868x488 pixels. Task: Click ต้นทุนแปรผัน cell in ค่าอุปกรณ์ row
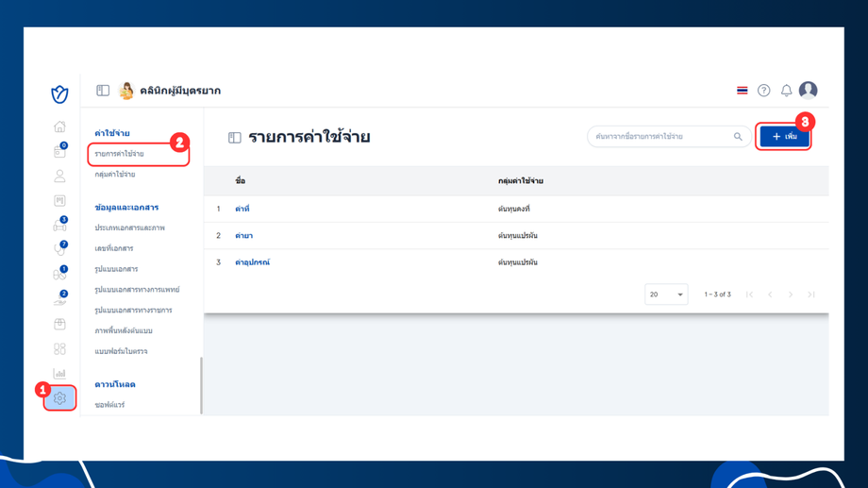coord(518,262)
